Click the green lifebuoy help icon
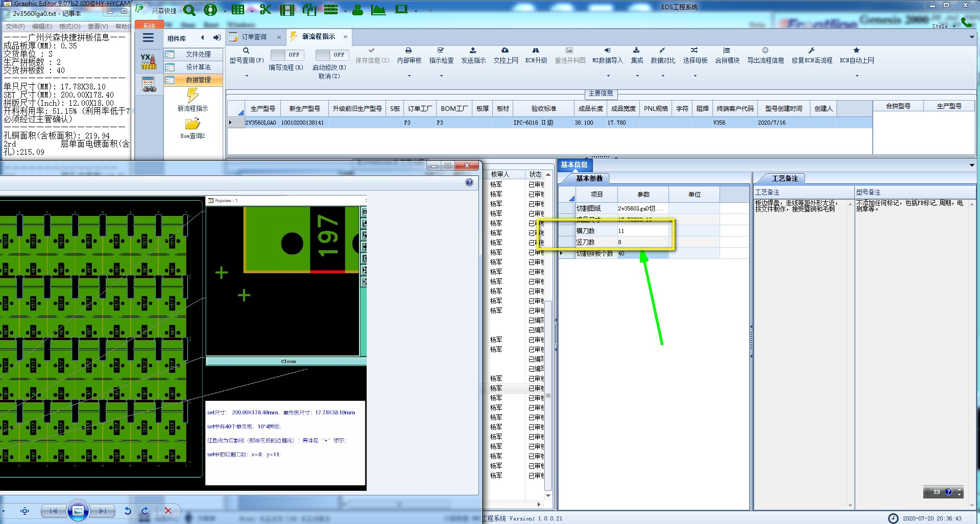 (x=210, y=10)
